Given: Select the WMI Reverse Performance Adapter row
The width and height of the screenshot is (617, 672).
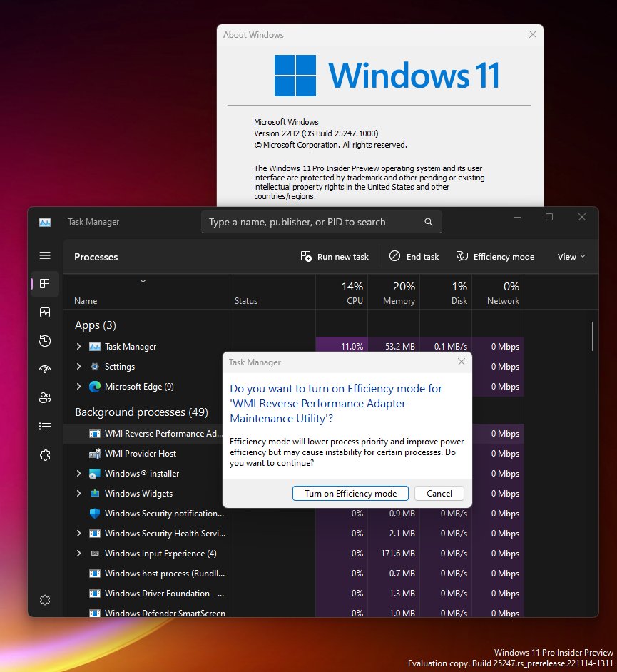Looking at the screenshot, I should click(143, 434).
